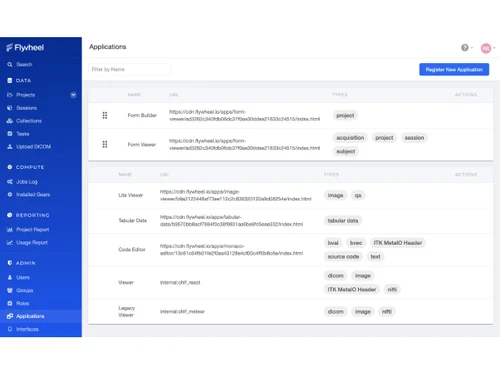This screenshot has height=375, width=500.
Task: Select Users under Admin
Action: [23, 277]
